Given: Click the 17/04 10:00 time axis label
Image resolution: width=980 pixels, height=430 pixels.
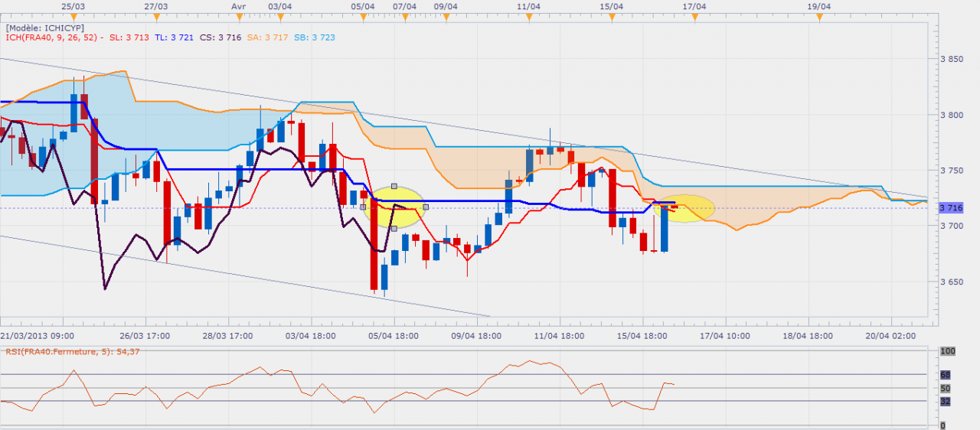Looking at the screenshot, I should 724,335.
